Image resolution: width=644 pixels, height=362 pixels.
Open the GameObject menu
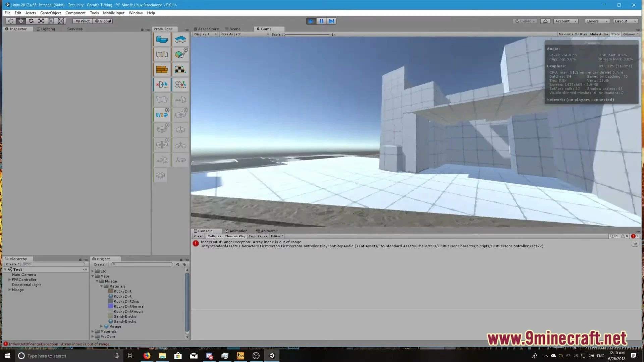coord(50,13)
